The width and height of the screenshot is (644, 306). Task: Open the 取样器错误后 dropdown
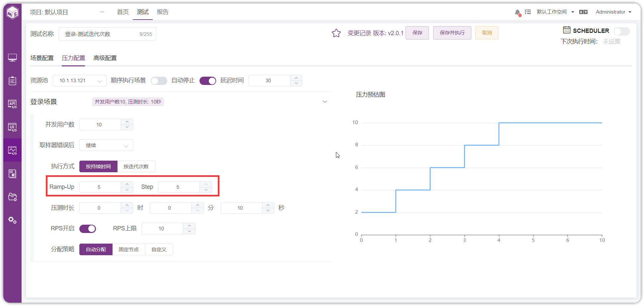106,145
